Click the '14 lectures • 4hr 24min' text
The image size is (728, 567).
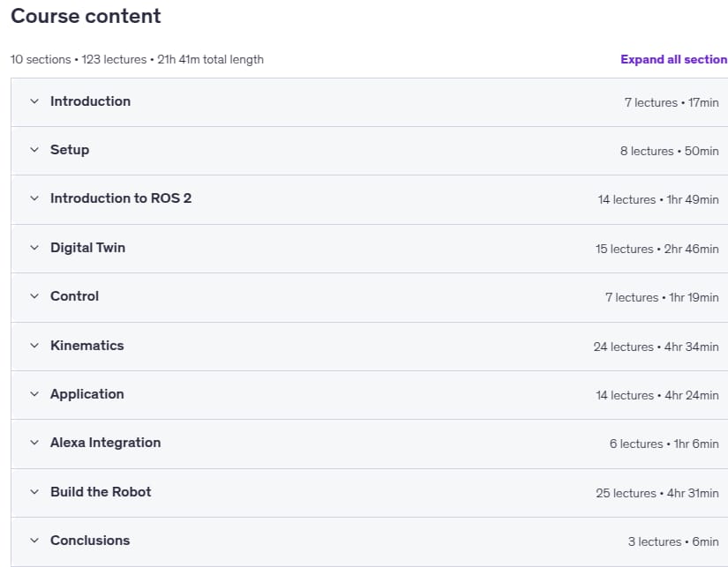657,395
